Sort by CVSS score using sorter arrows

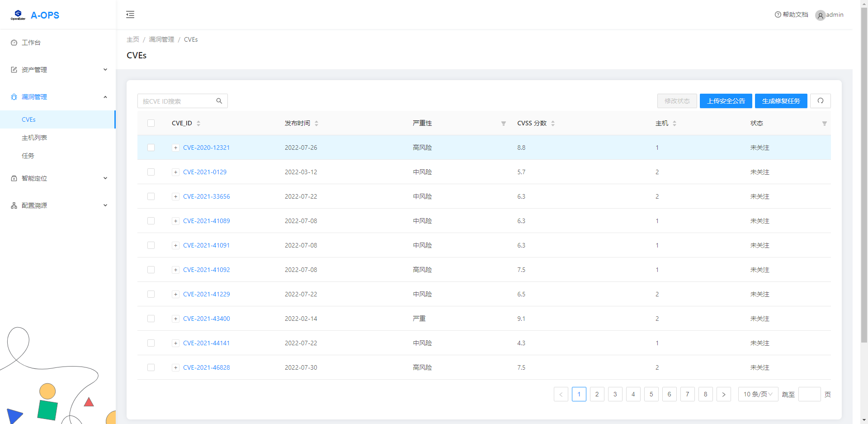(x=553, y=124)
